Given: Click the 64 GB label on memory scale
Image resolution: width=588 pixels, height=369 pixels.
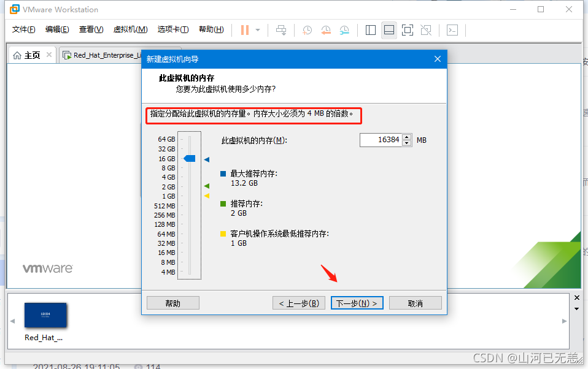Looking at the screenshot, I should pyautogui.click(x=166, y=139).
